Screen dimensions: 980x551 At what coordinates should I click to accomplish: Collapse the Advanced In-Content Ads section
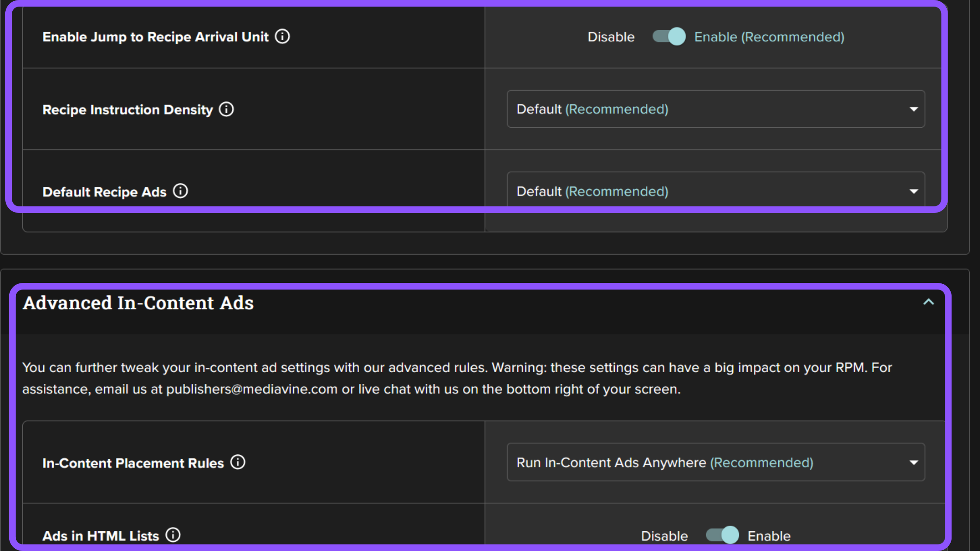928,301
